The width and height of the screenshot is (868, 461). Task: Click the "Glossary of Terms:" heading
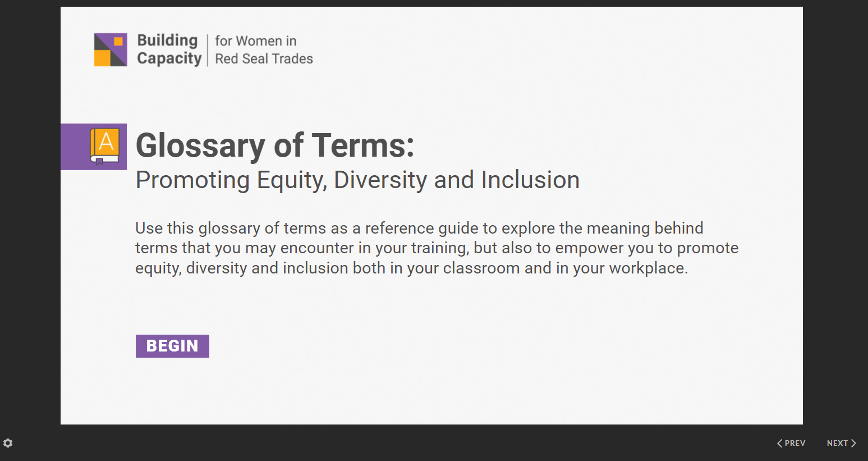(275, 145)
